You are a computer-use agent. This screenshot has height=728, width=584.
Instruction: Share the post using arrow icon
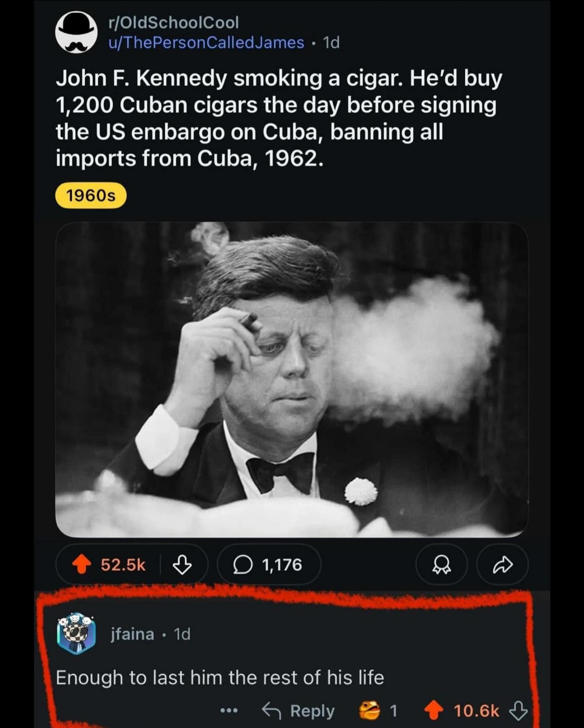[502, 565]
